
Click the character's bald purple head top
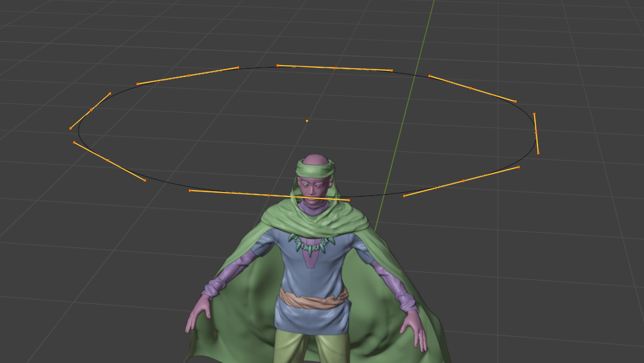(316, 159)
